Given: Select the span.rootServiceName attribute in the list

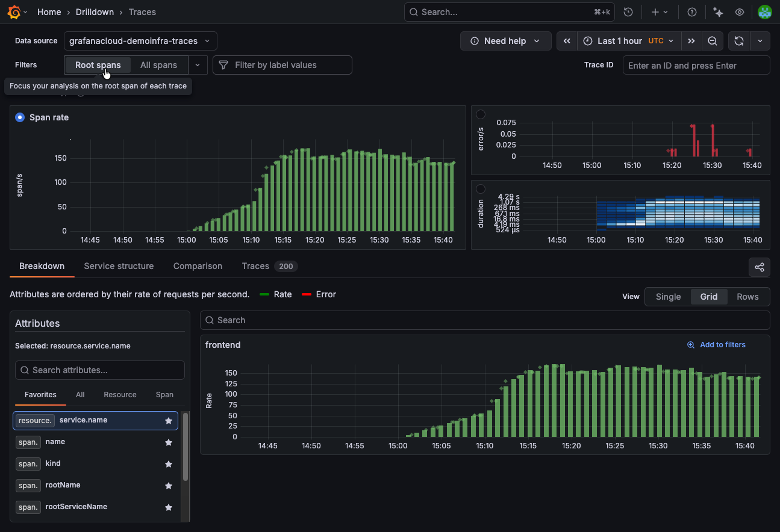Looking at the screenshot, I should pos(76,507).
